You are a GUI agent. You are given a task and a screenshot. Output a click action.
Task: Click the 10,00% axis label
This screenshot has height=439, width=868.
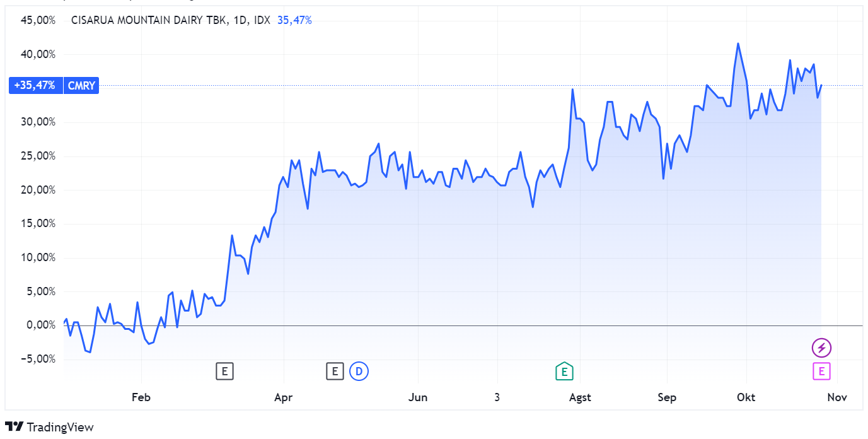(x=38, y=257)
